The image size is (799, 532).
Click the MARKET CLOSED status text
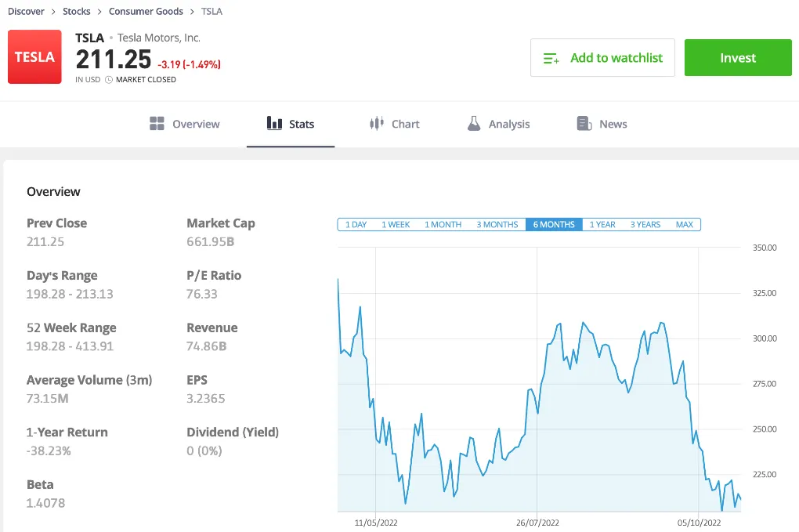[146, 79]
